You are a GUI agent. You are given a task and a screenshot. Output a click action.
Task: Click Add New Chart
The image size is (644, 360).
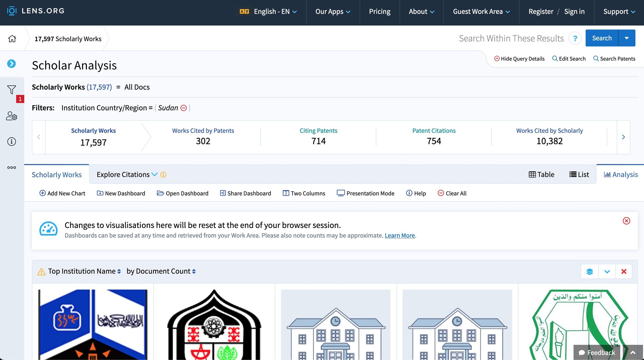point(62,193)
